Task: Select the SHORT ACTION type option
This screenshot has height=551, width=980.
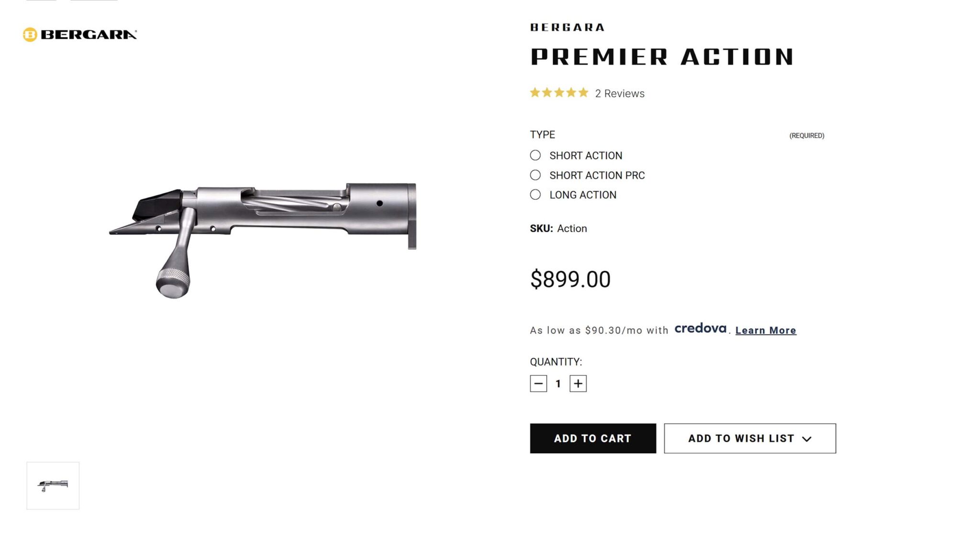Action: click(x=535, y=155)
